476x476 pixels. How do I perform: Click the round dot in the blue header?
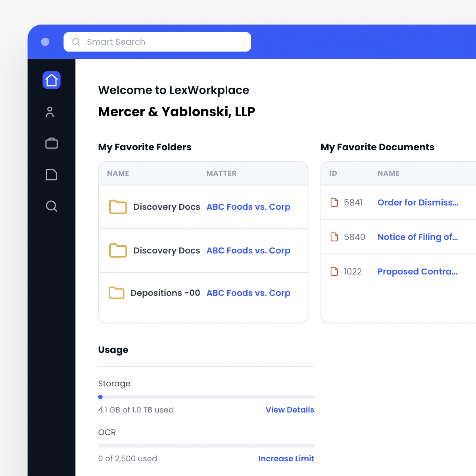click(45, 42)
